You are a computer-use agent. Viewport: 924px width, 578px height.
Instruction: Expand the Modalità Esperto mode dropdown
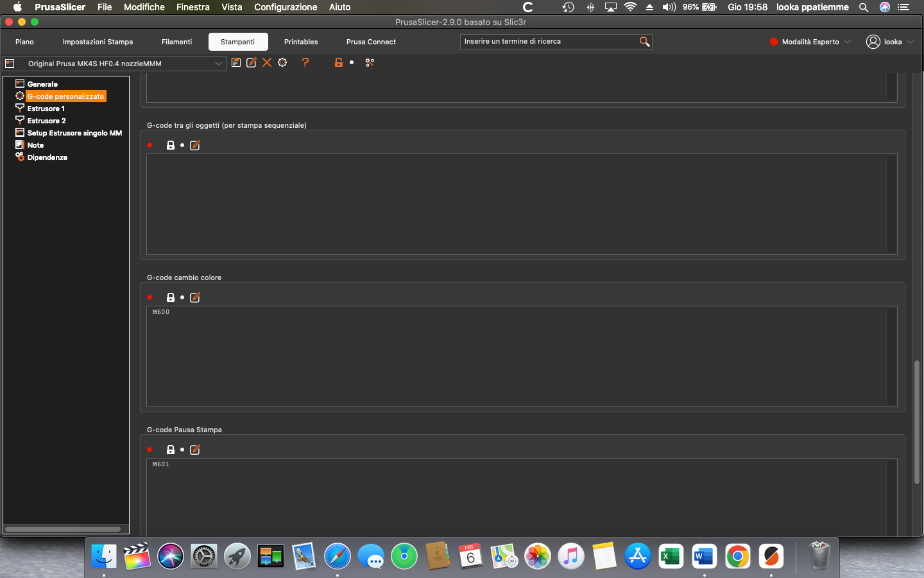pos(810,42)
